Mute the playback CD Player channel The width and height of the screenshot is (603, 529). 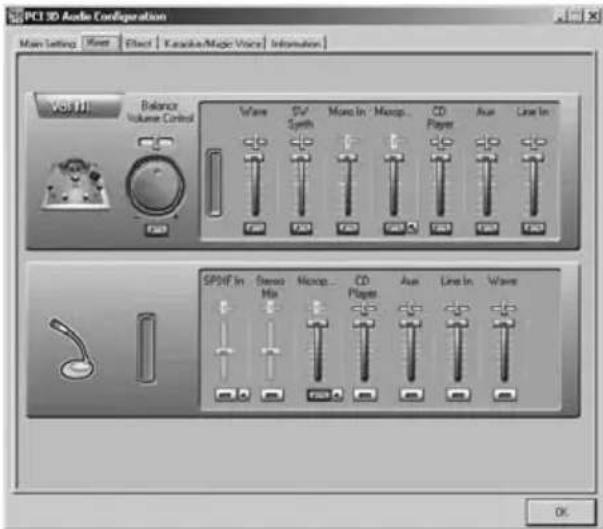(441, 228)
